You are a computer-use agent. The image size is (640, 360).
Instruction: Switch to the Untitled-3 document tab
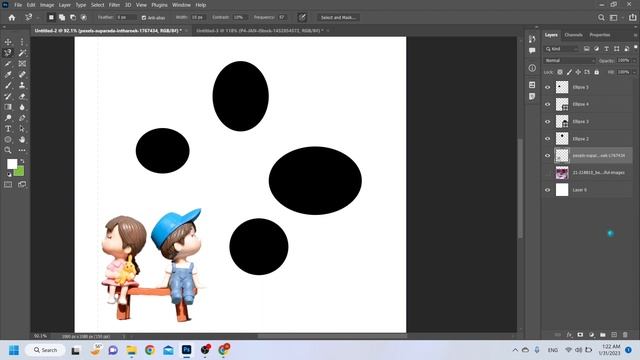coord(260,31)
